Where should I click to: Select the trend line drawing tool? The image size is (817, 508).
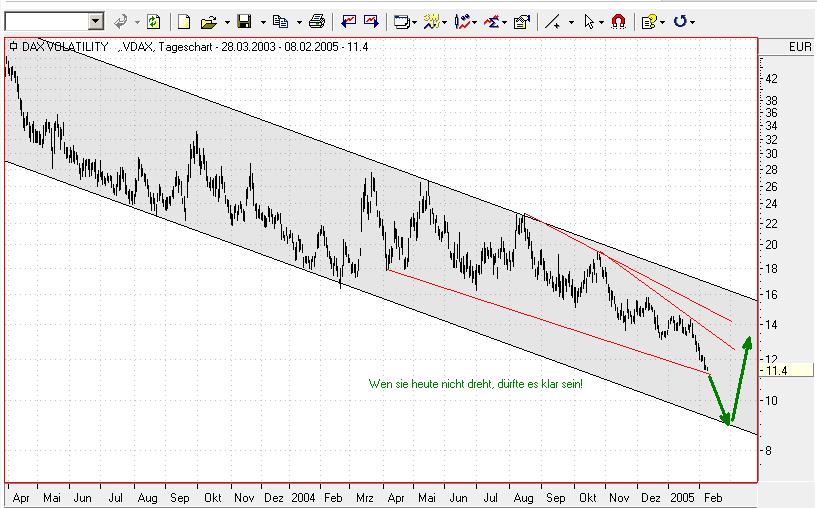552,22
